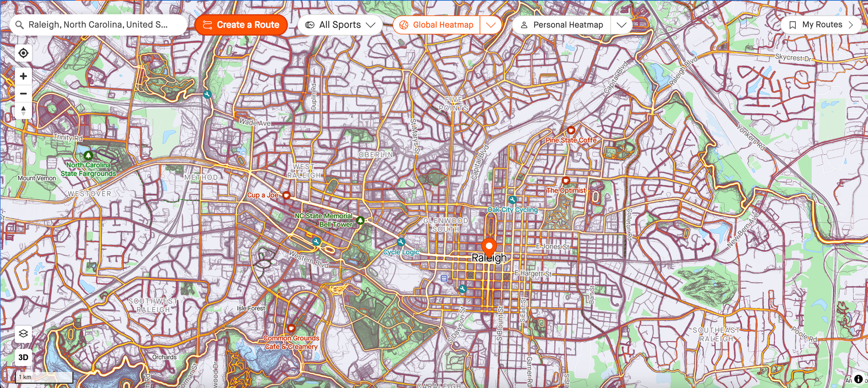Toggle 3D map view

(x=23, y=357)
